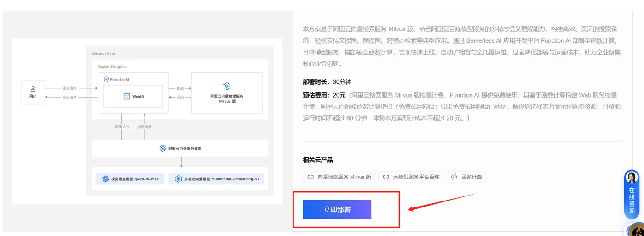This screenshot has height=236, width=644.
Task: Open the 函数计算 product tag
Action: point(466,177)
